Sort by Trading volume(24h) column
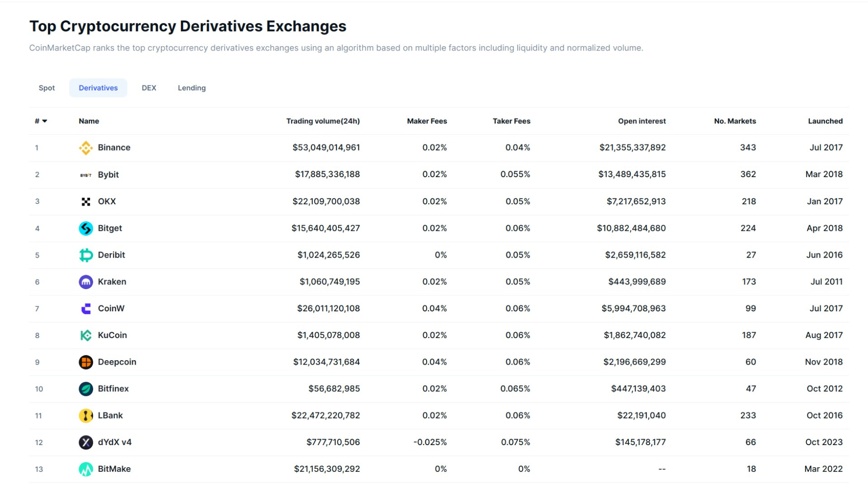 click(x=323, y=121)
